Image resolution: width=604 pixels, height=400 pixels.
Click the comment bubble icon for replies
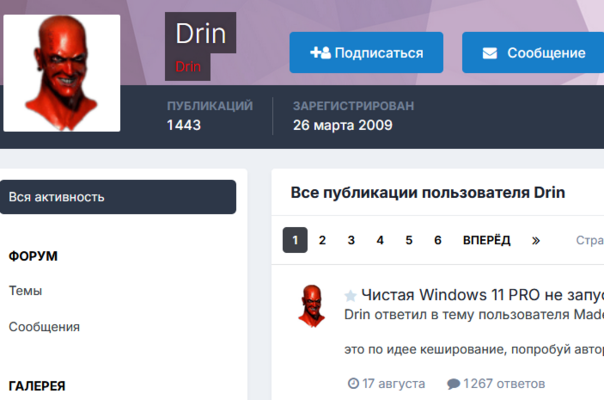tap(453, 383)
